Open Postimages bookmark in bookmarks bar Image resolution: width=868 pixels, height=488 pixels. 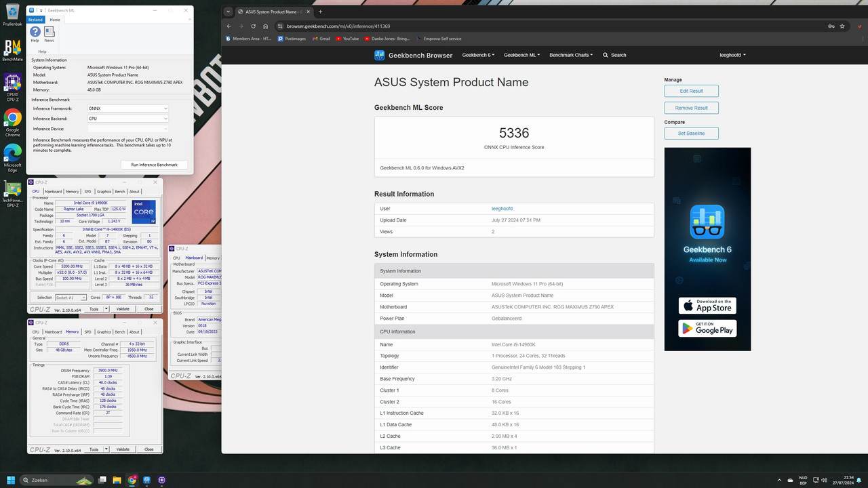click(x=292, y=39)
